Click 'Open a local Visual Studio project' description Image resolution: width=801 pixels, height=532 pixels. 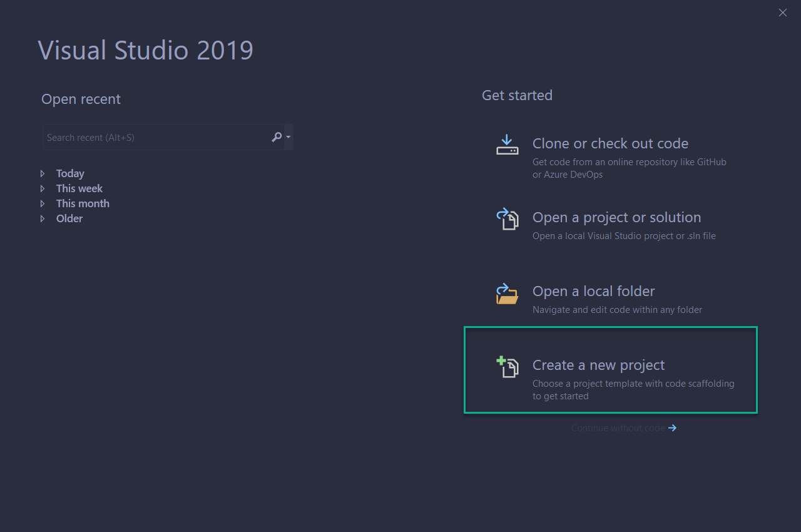(624, 236)
